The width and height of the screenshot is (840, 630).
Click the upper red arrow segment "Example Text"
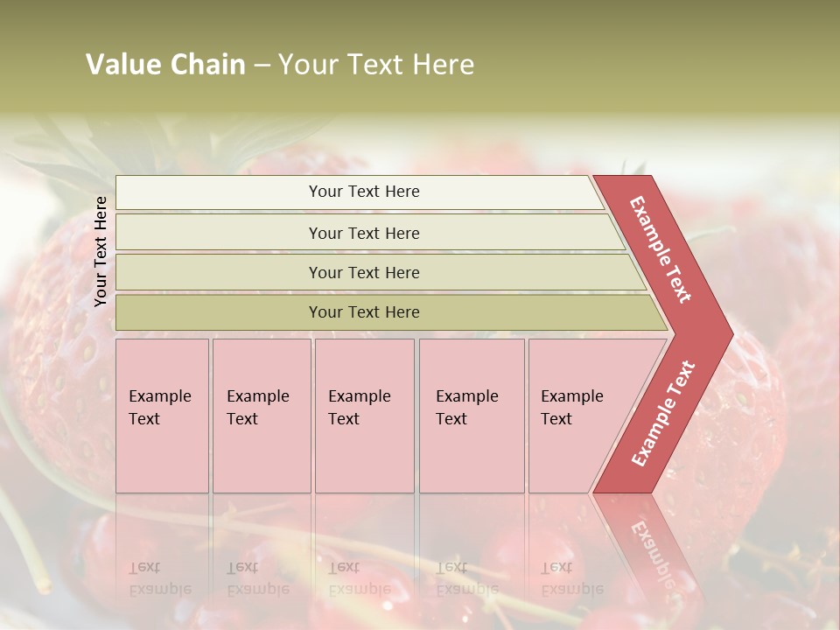click(662, 250)
